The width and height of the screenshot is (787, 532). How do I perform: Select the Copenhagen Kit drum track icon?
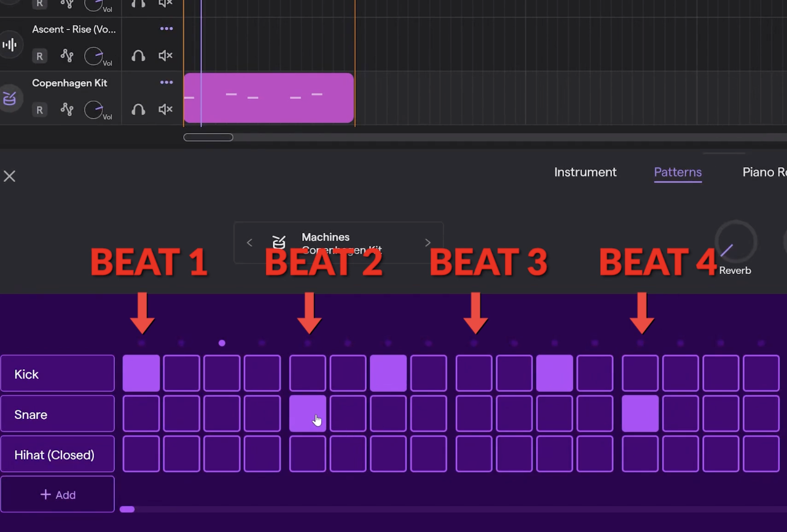pos(10,98)
